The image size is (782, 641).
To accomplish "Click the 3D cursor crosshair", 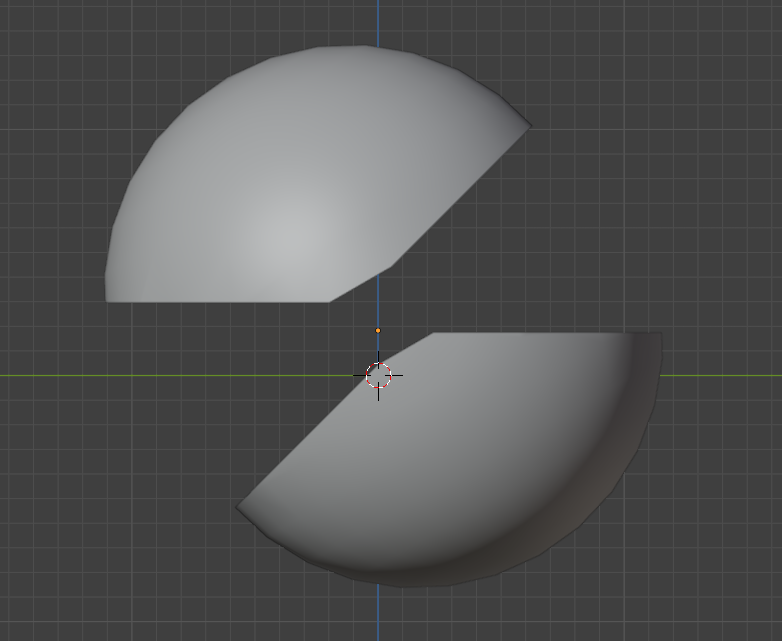I will [378, 376].
